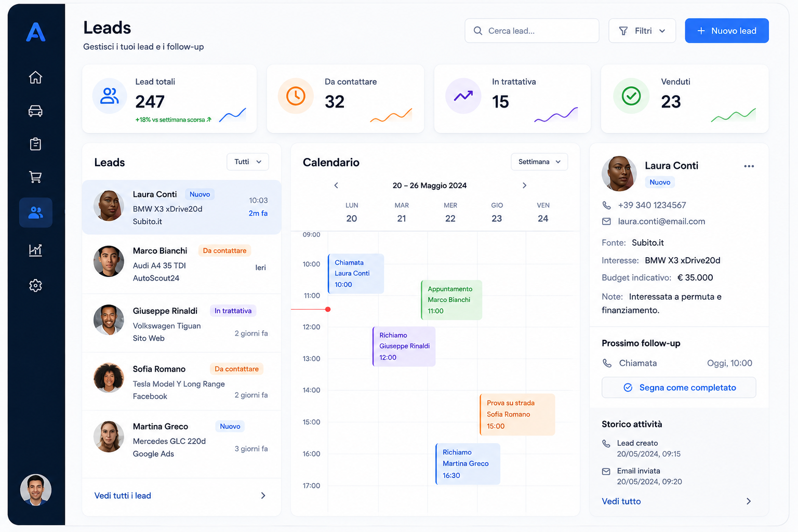The image size is (798, 532).
Task: Select the Giuseppe Rinaldi lead row
Action: tap(181, 323)
